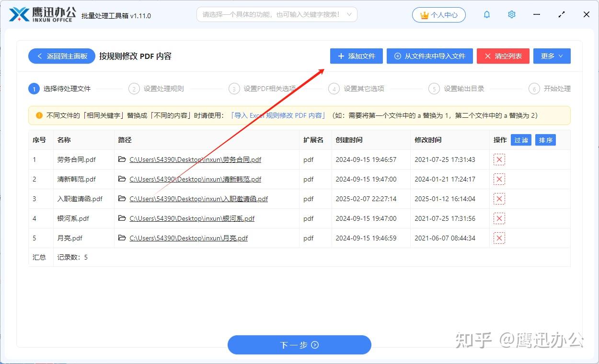This screenshot has height=364, width=599.
Task: Go to step 4 设置其它选项
Action: tap(357, 89)
